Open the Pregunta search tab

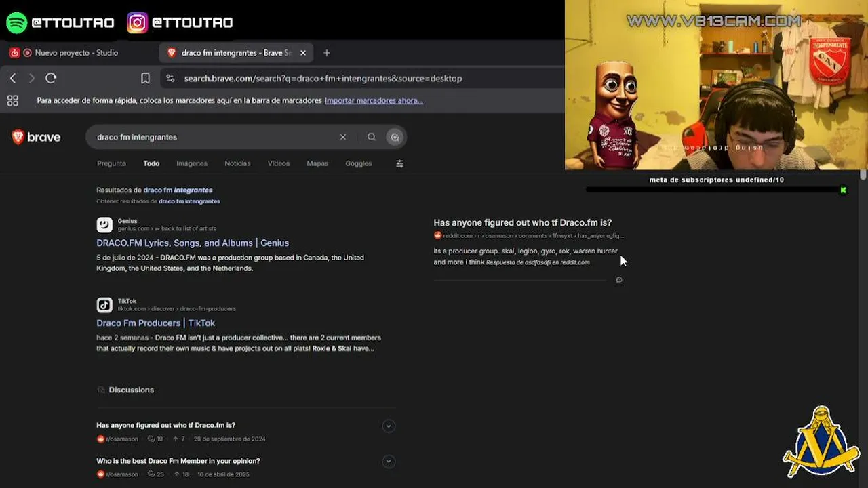(x=111, y=163)
